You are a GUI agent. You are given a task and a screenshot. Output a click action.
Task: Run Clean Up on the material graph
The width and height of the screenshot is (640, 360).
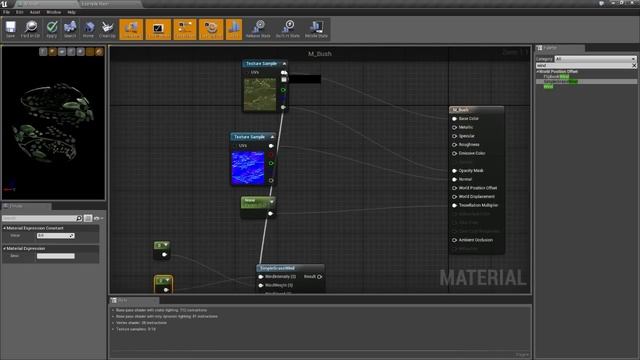click(107, 29)
